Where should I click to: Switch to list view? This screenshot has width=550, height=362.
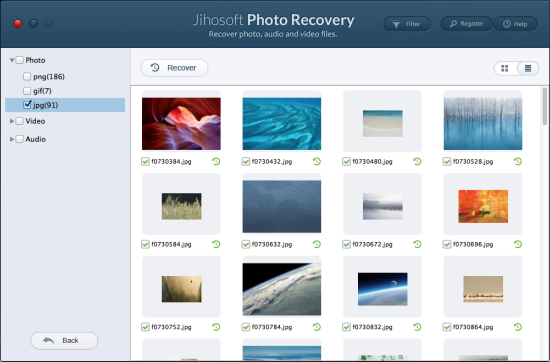tap(528, 68)
